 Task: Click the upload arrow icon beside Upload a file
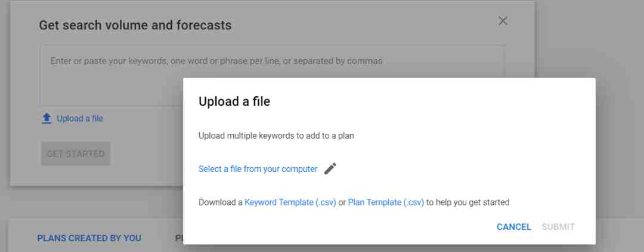pos(47,119)
